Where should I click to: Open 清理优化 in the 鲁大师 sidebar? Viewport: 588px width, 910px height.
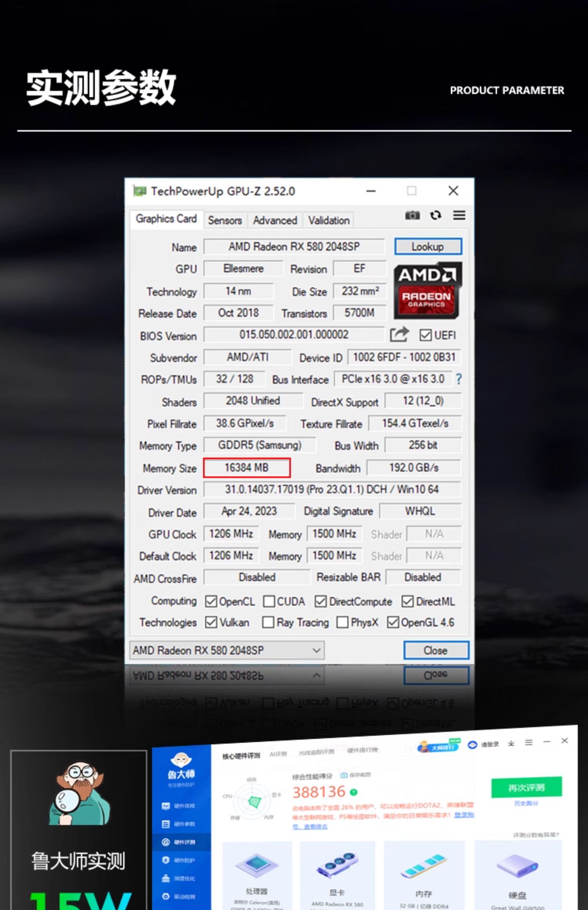click(x=179, y=879)
